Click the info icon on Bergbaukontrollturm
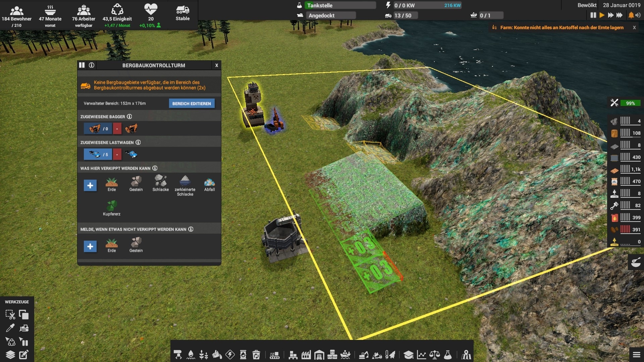The width and height of the screenshot is (644, 362). pos(91,65)
